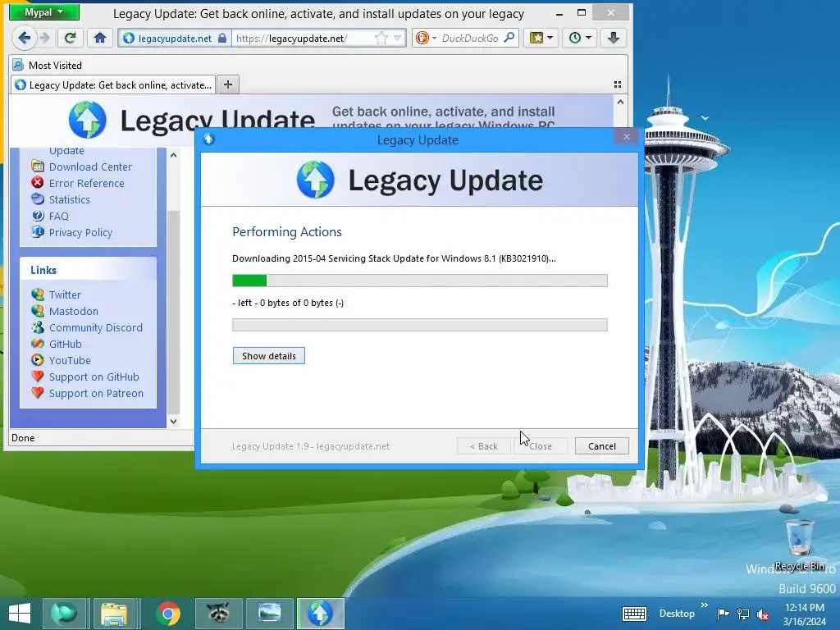Open the DuckDuckGo search engine dropdown
Image resolution: width=840 pixels, height=630 pixels.
pos(427,38)
